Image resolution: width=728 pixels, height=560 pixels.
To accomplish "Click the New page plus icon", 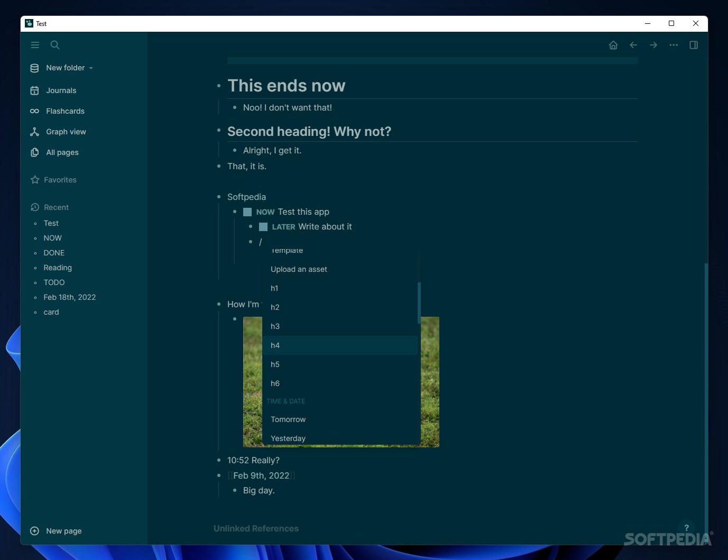I will click(35, 531).
